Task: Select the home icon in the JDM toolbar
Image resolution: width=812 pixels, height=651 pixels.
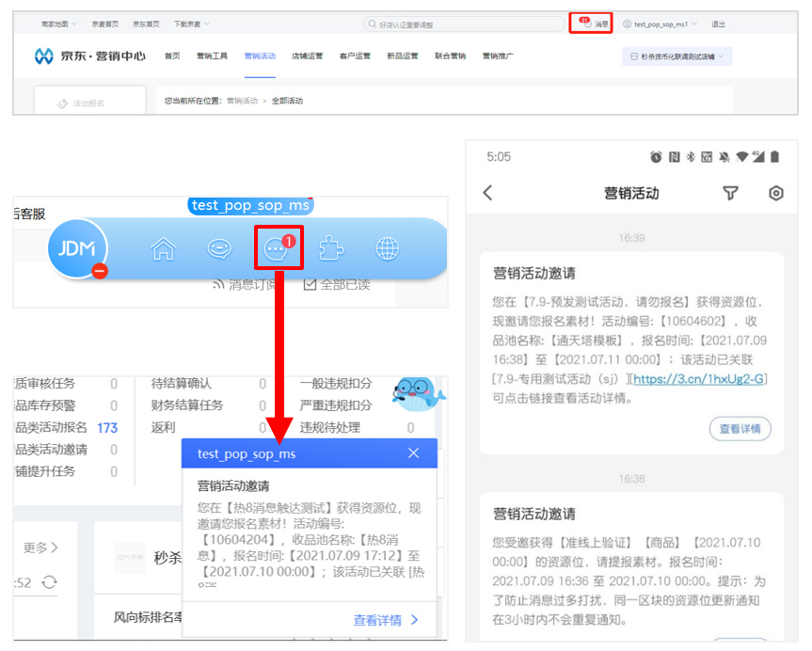Action: tap(163, 247)
